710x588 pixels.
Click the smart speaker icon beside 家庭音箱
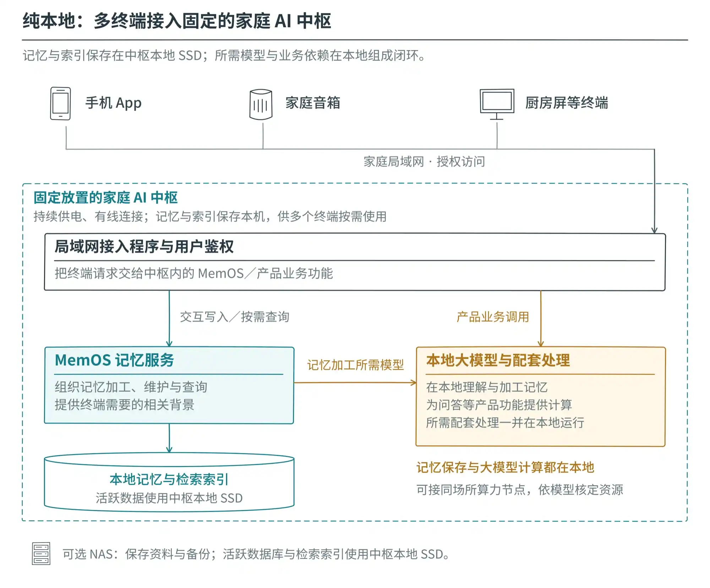tap(261, 104)
